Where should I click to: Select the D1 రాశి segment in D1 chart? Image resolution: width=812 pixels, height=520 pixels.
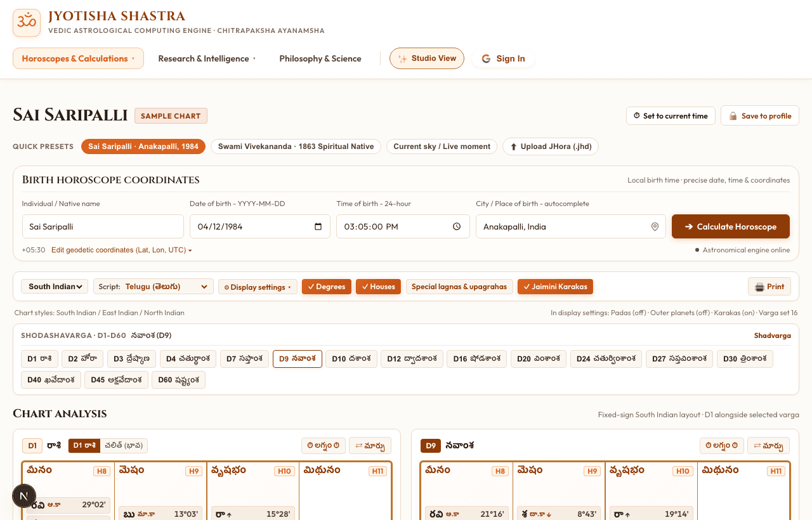click(84, 445)
